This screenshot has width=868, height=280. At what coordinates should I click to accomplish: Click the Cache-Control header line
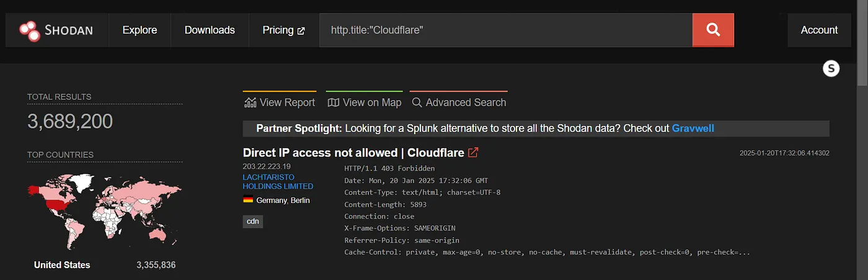(547, 252)
